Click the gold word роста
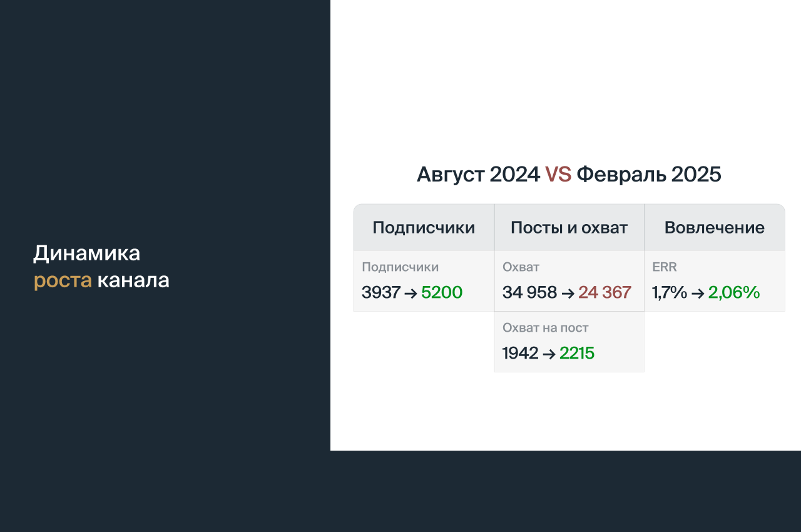Image resolution: width=801 pixels, height=532 pixels. [63, 281]
